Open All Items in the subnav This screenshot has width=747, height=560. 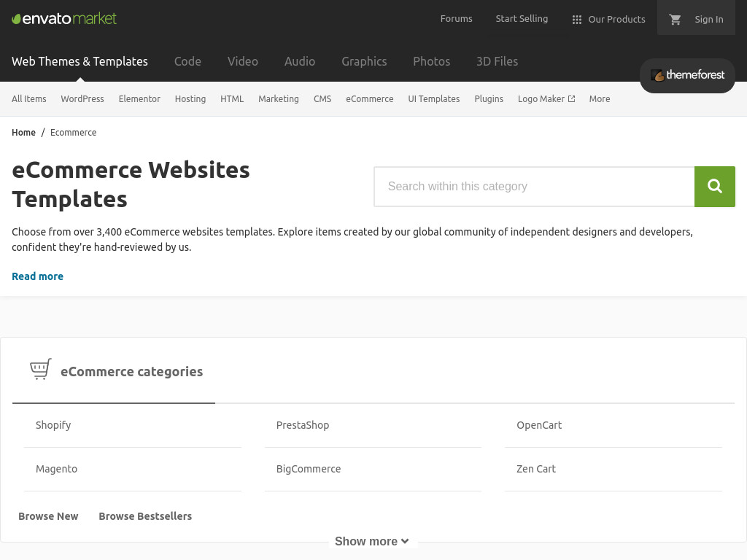point(29,98)
